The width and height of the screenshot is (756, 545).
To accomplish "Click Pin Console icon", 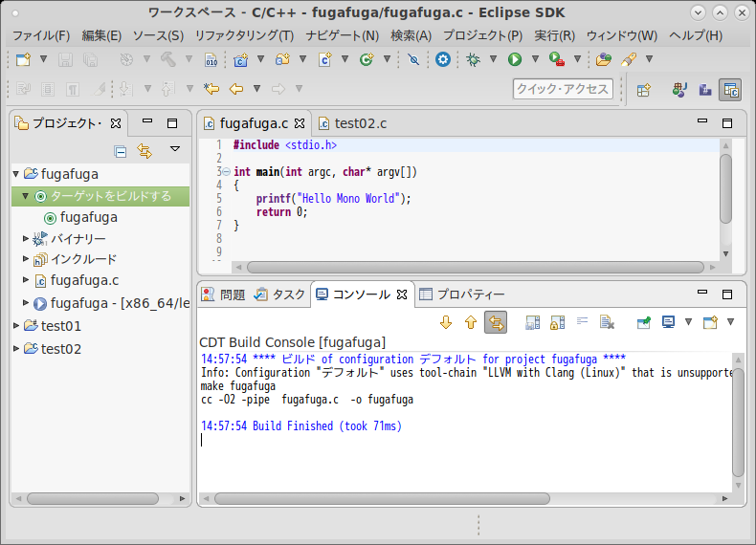I will [x=644, y=322].
